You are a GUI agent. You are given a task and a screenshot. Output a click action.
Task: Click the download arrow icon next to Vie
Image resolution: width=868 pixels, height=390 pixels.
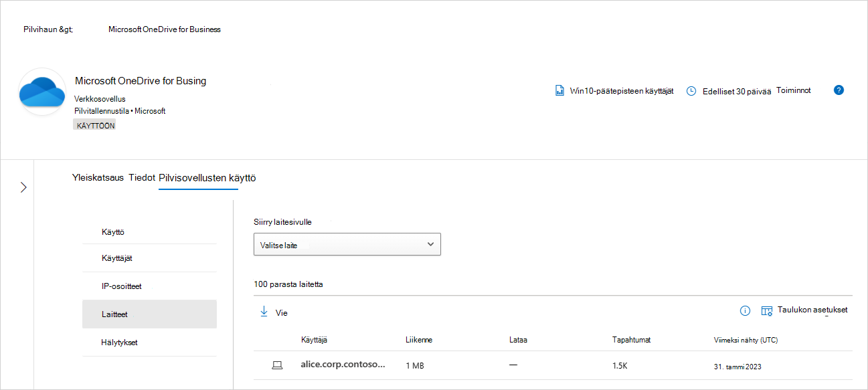pyautogui.click(x=264, y=312)
